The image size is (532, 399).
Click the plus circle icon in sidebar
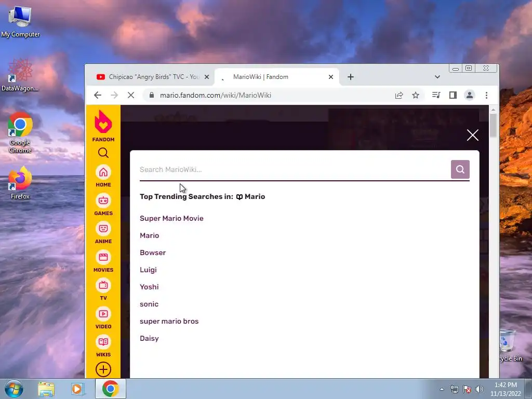click(x=103, y=369)
